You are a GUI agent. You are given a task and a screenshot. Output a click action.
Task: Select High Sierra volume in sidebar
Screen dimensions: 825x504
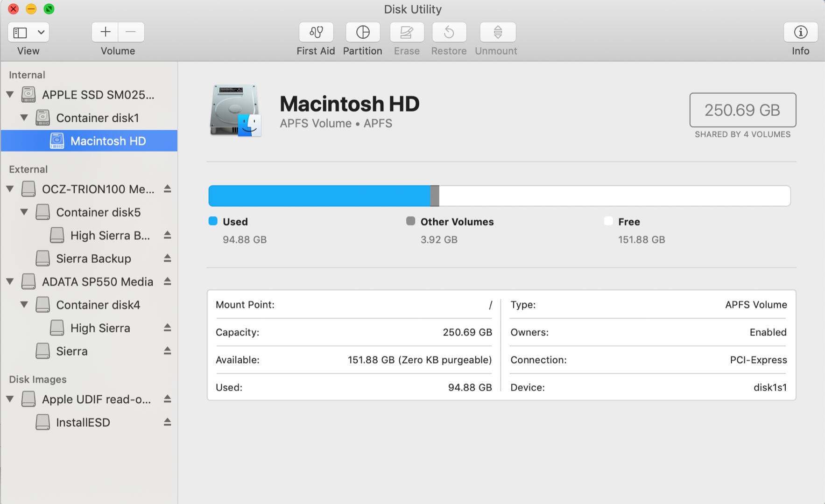100,328
